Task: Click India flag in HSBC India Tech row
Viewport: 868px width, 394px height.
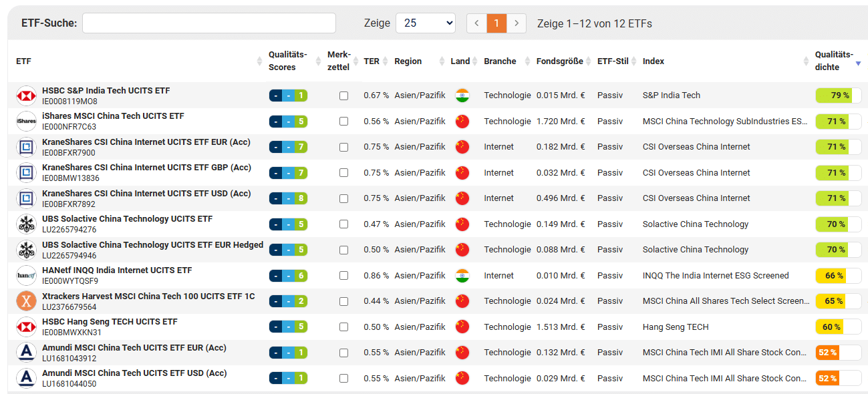Action: click(x=462, y=95)
